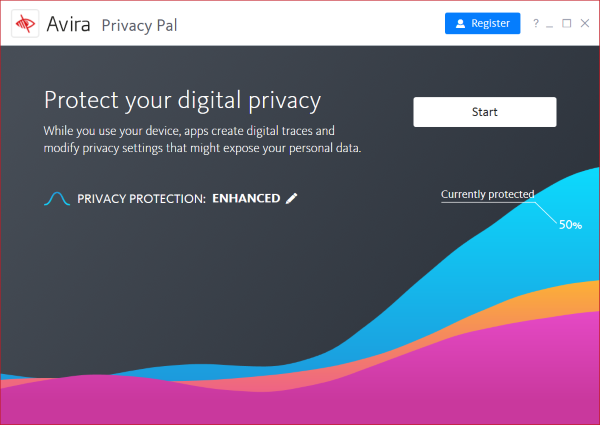Minimize the Privacy Pal window

[550, 24]
